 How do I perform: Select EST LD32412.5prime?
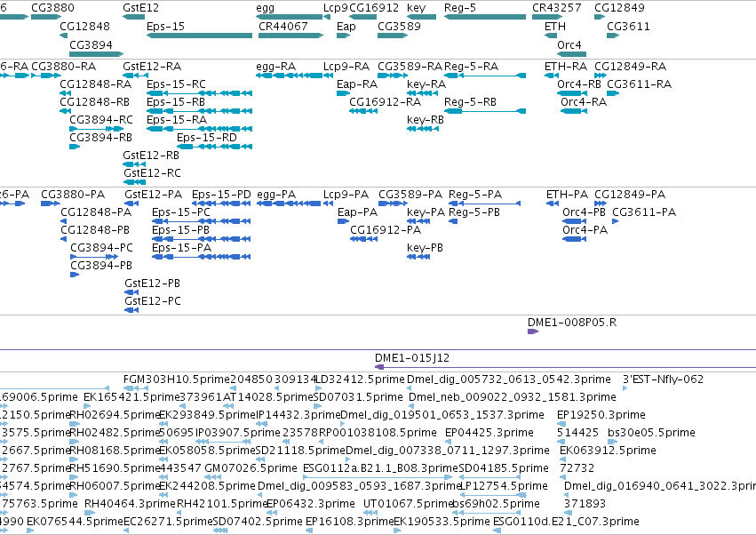(360, 379)
